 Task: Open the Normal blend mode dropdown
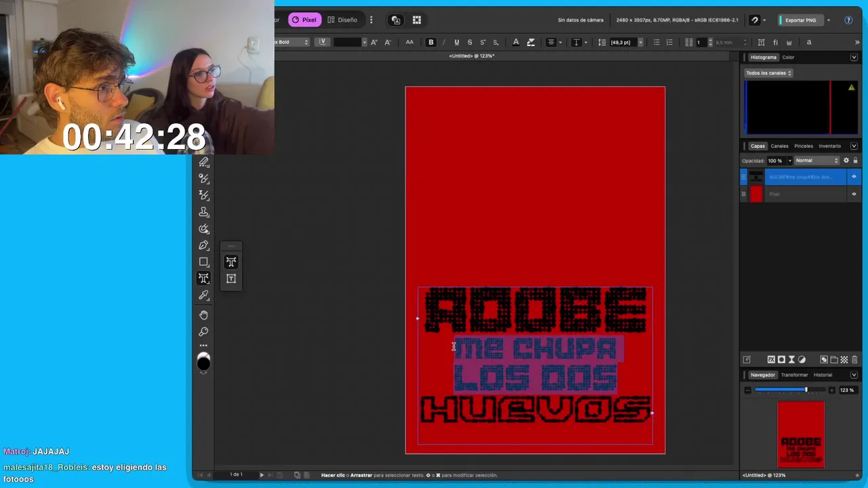(x=816, y=161)
